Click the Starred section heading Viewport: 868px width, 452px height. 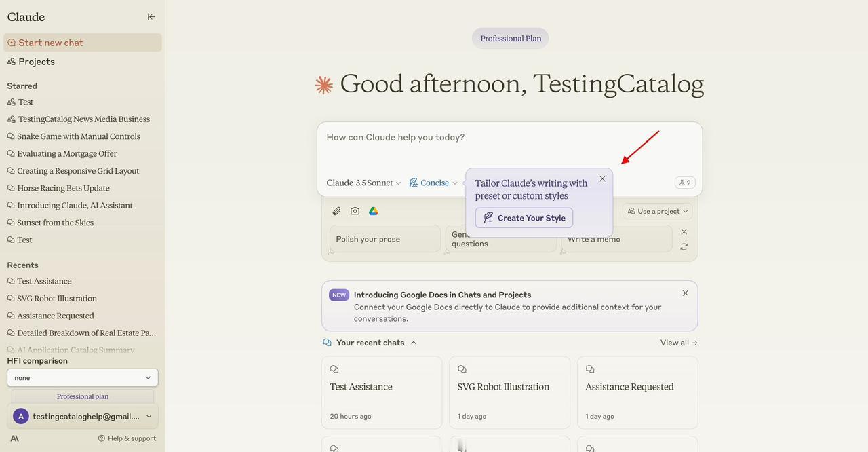[22, 86]
